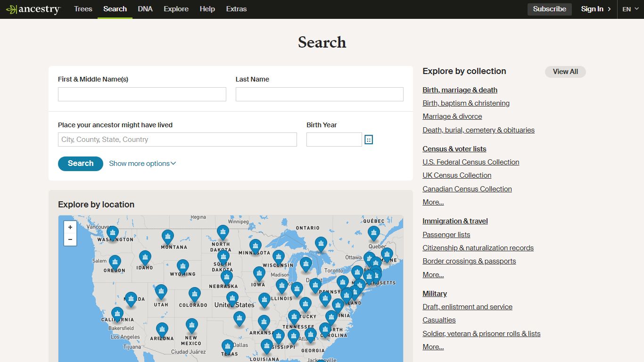
Task: Select the Colorado map pin
Action: click(195, 295)
